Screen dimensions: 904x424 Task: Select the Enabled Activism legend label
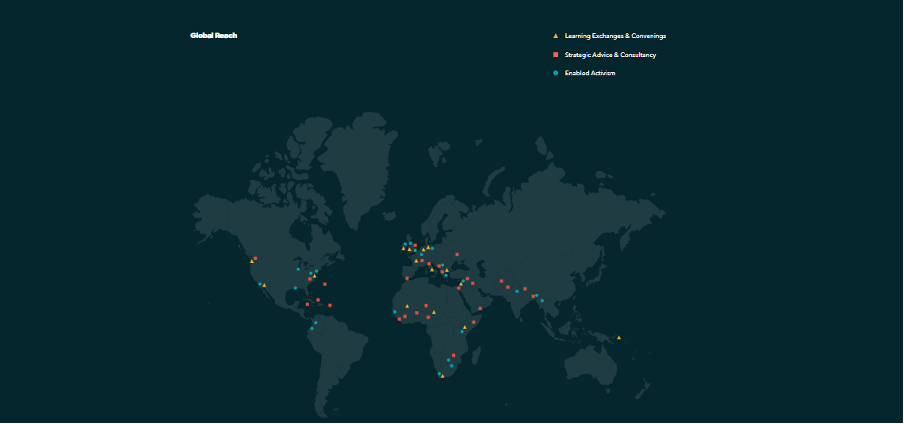pyautogui.click(x=590, y=73)
